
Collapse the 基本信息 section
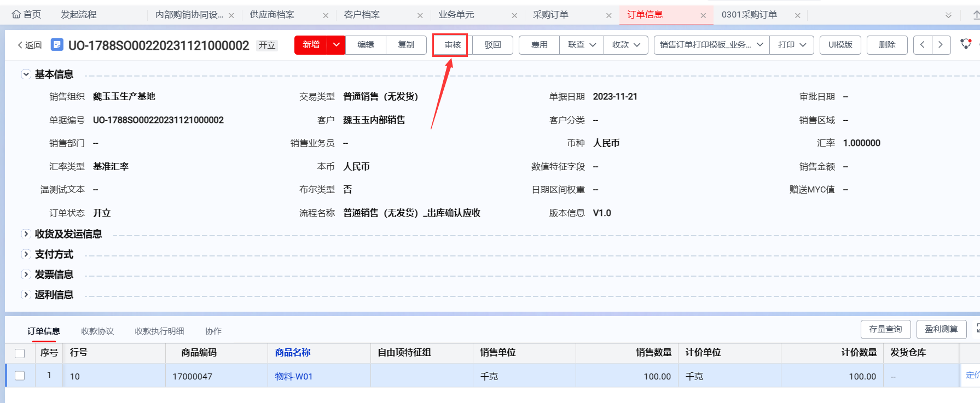point(26,74)
